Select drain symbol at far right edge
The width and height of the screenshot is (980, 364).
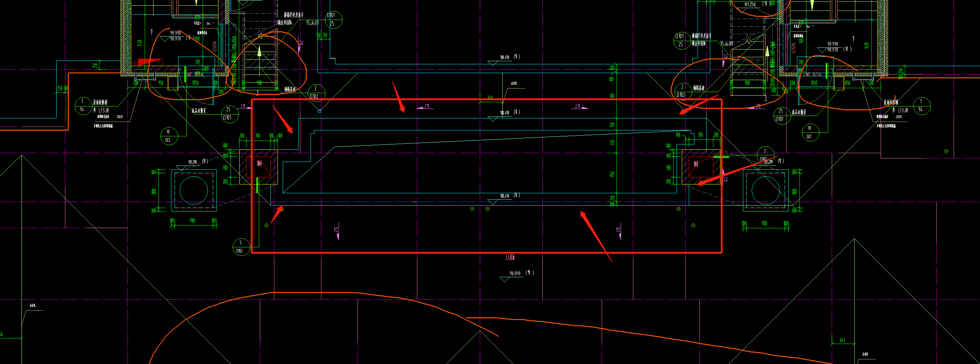946,151
